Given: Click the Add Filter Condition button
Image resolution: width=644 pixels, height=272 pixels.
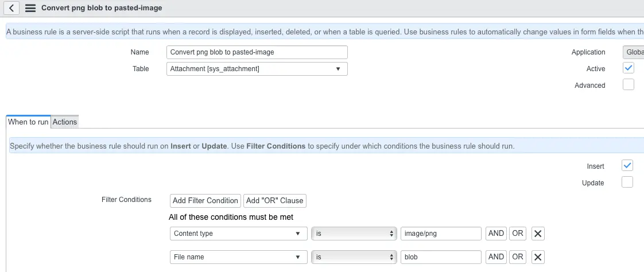Looking at the screenshot, I should pos(205,200).
